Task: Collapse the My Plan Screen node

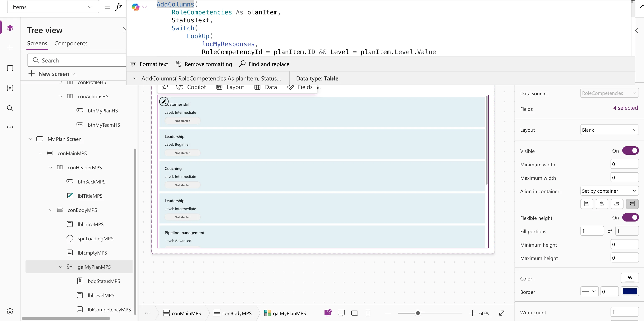Action: [x=31, y=139]
